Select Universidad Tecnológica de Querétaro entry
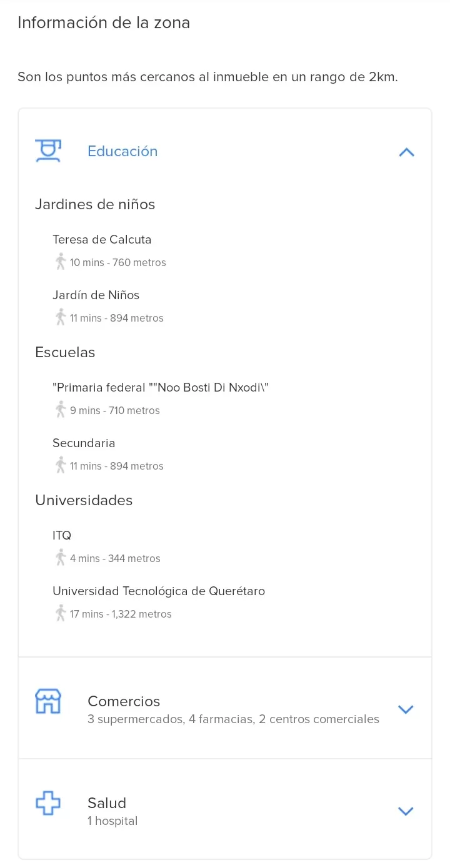This screenshot has height=868, width=450. point(159,591)
